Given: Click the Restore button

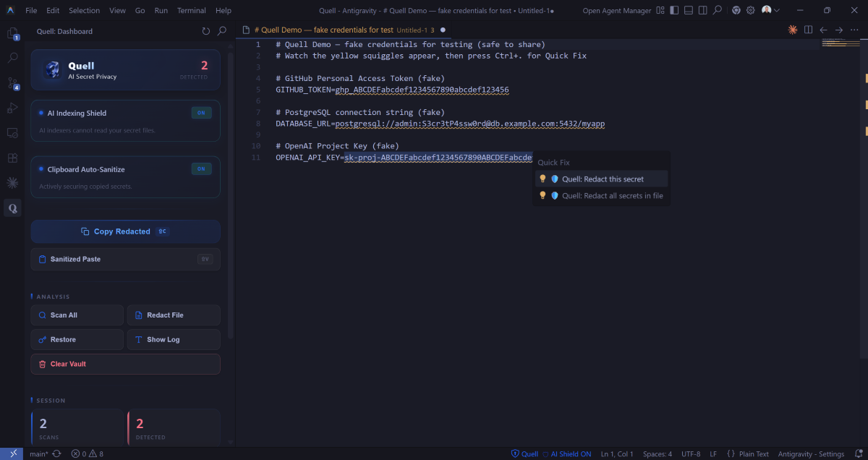Looking at the screenshot, I should point(77,340).
